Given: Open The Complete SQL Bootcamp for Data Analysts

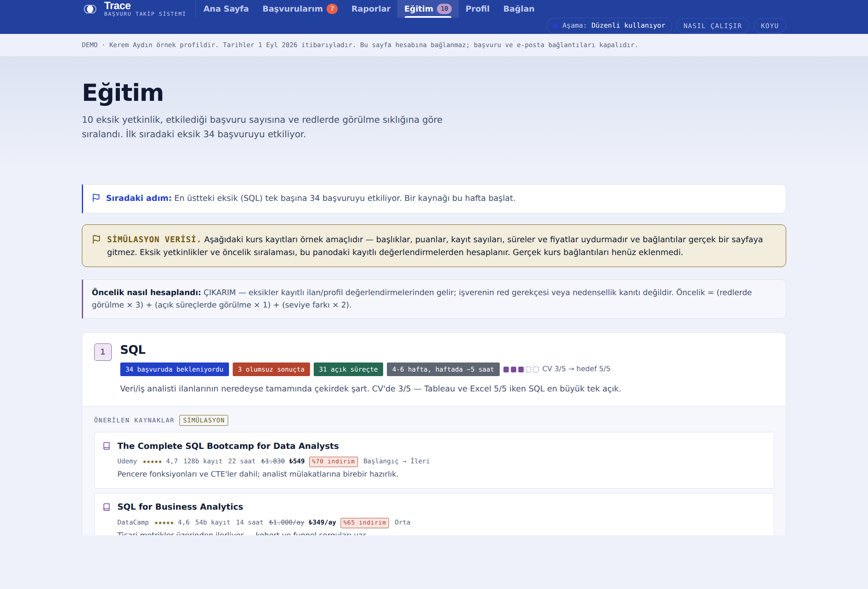Looking at the screenshot, I should coord(228,446).
